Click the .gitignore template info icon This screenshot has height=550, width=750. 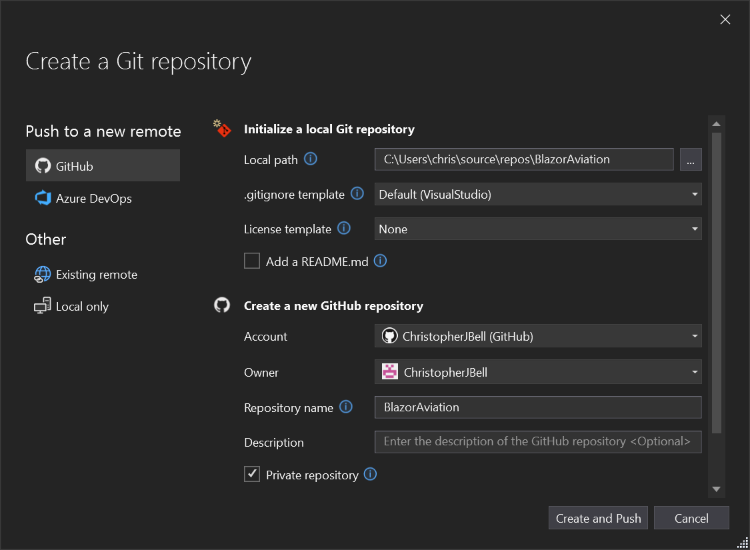[357, 194]
